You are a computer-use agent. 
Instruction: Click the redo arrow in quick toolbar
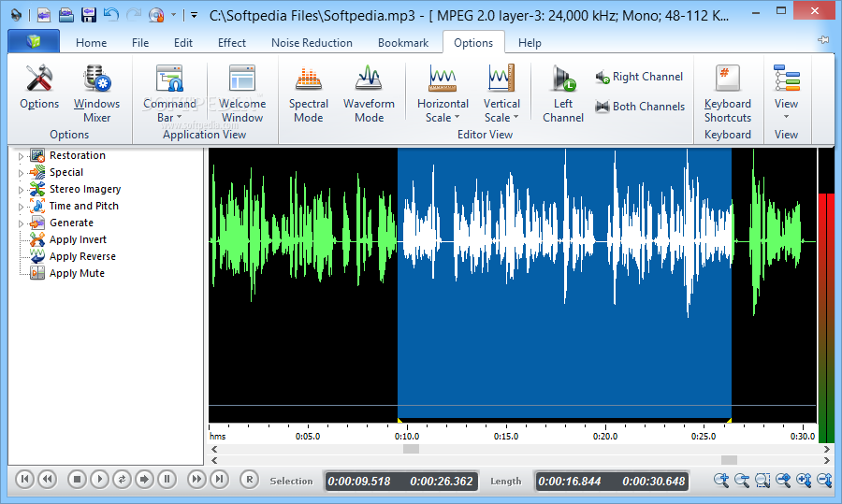coord(133,14)
